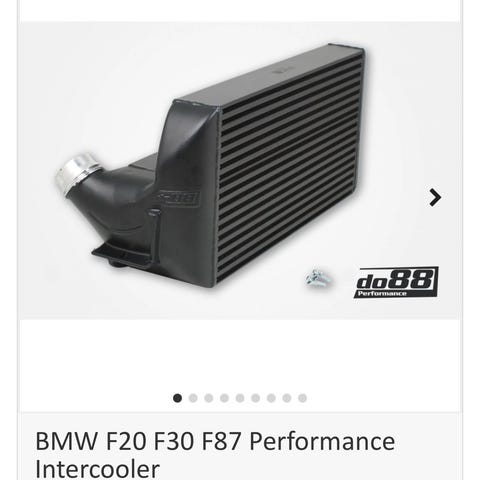Select the third carousel pagination dot
This screenshot has width=480, height=480.
pos(209,398)
